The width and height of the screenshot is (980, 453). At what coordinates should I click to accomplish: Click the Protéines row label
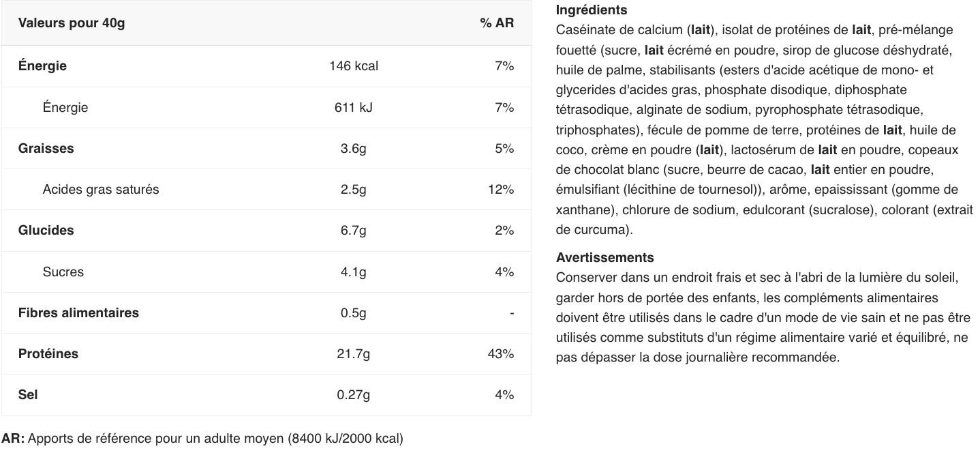click(x=48, y=354)
